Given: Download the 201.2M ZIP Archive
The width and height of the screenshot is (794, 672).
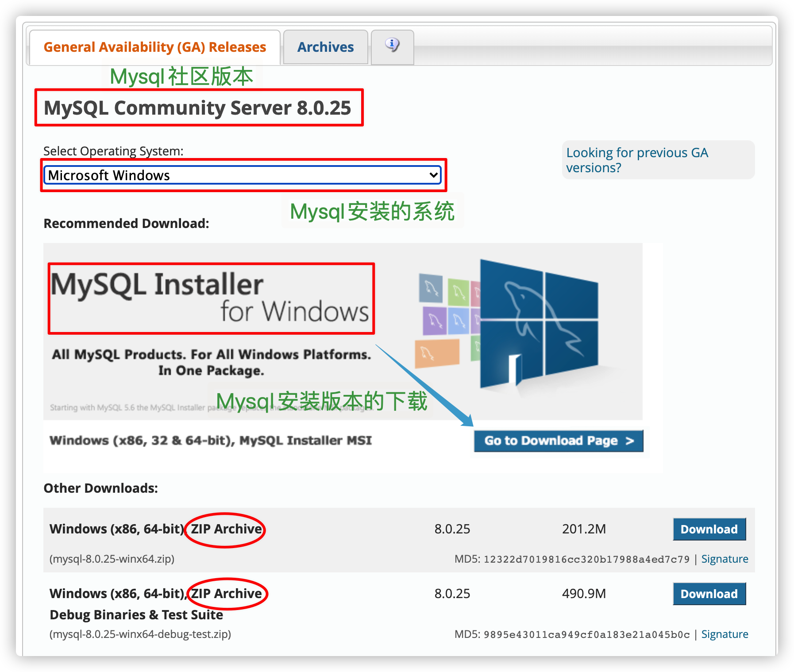Looking at the screenshot, I should point(709,529).
